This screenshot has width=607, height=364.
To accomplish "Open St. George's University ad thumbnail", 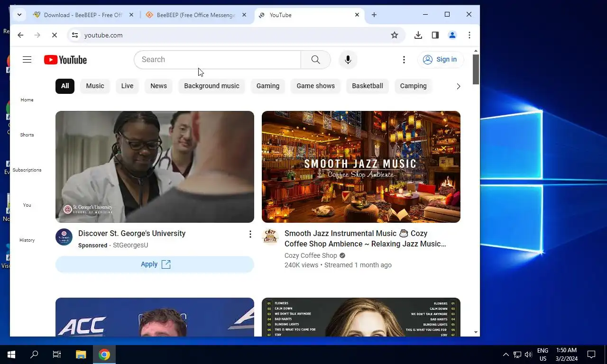I will tap(155, 167).
